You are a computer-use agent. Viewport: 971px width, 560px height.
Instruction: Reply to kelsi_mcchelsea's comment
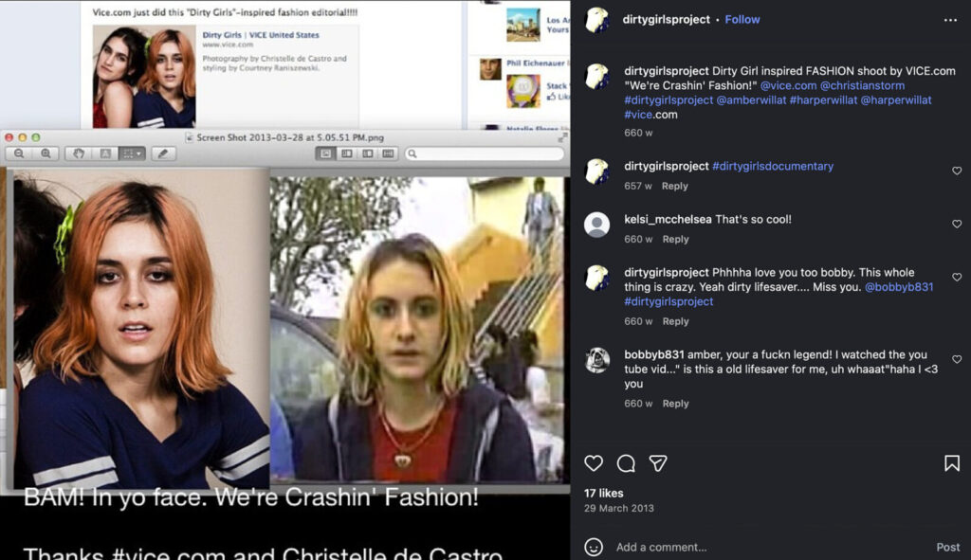pyautogui.click(x=675, y=240)
